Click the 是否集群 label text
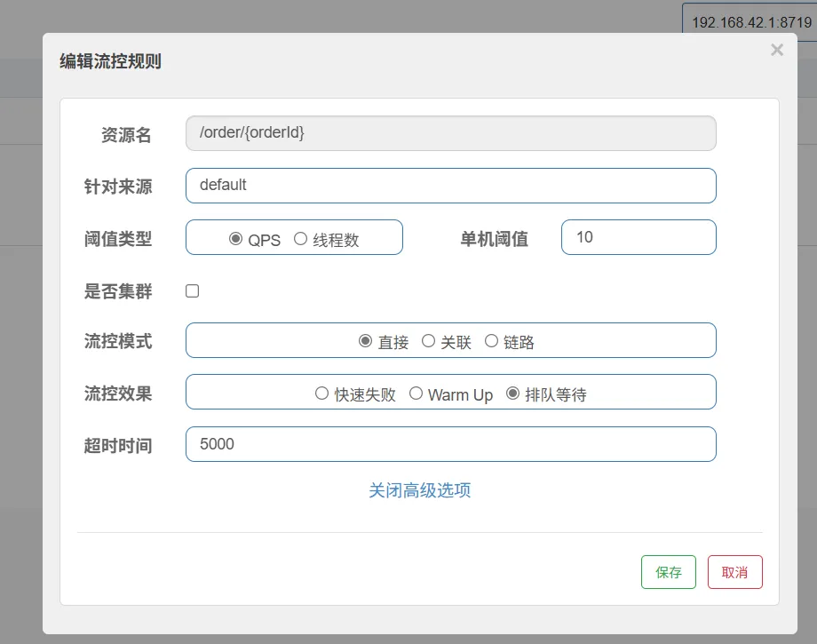817x644 pixels. [117, 290]
